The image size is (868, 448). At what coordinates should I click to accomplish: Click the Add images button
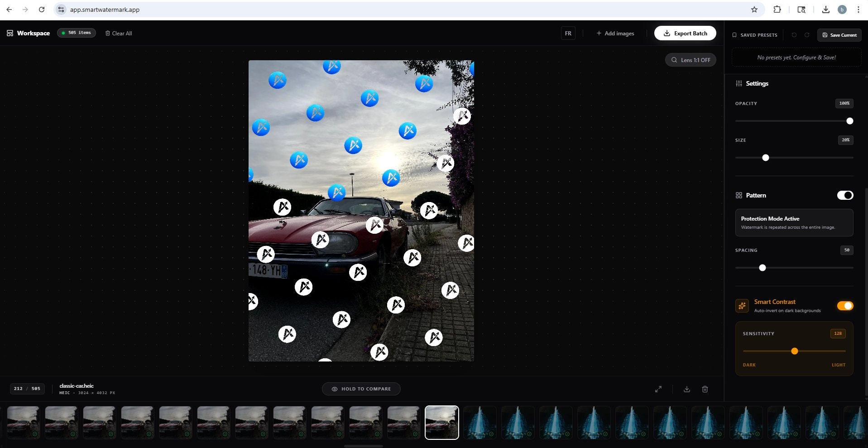pyautogui.click(x=615, y=33)
